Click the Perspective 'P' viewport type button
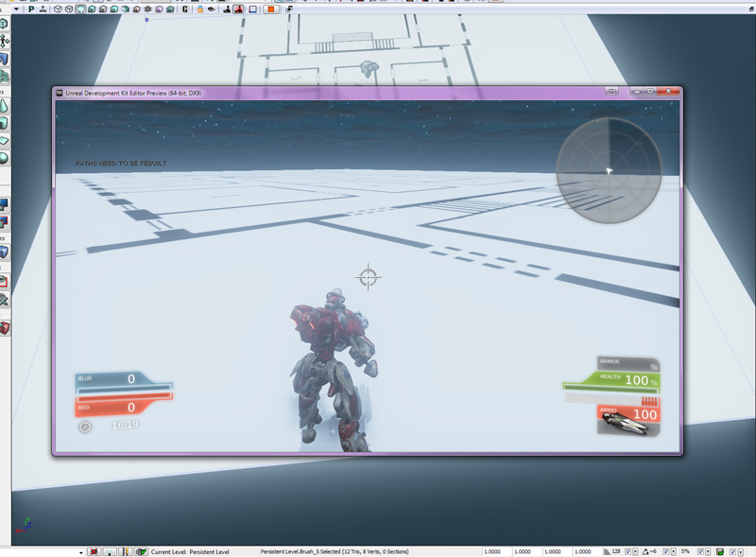 click(x=31, y=9)
